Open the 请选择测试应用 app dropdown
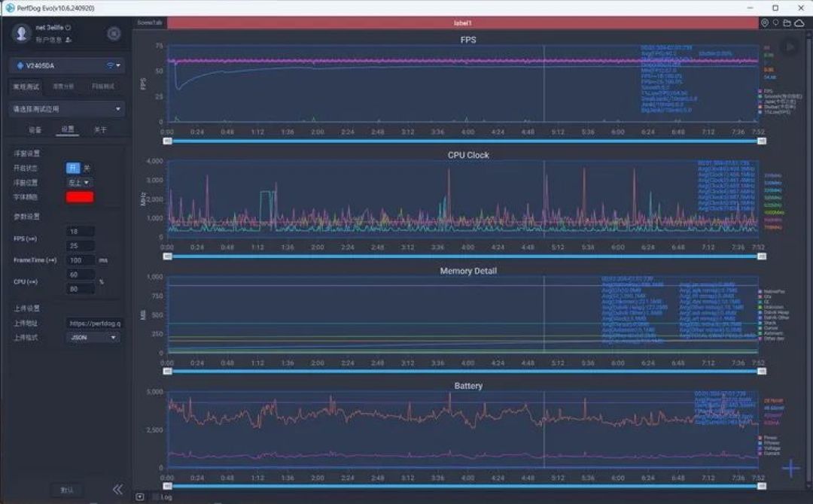 click(x=67, y=109)
